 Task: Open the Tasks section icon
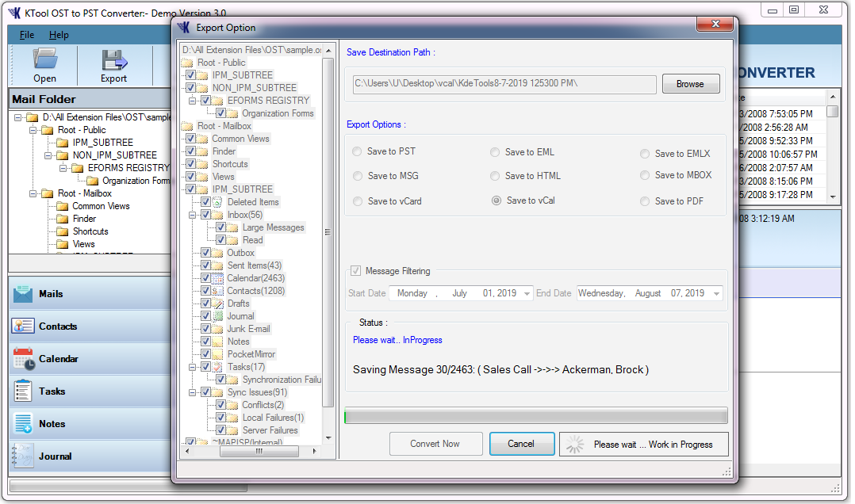(x=23, y=391)
